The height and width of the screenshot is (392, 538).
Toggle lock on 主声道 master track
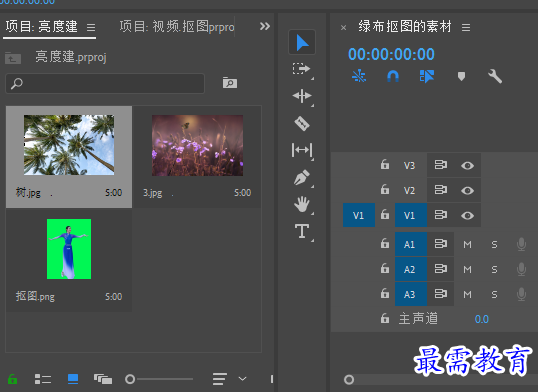click(x=385, y=318)
